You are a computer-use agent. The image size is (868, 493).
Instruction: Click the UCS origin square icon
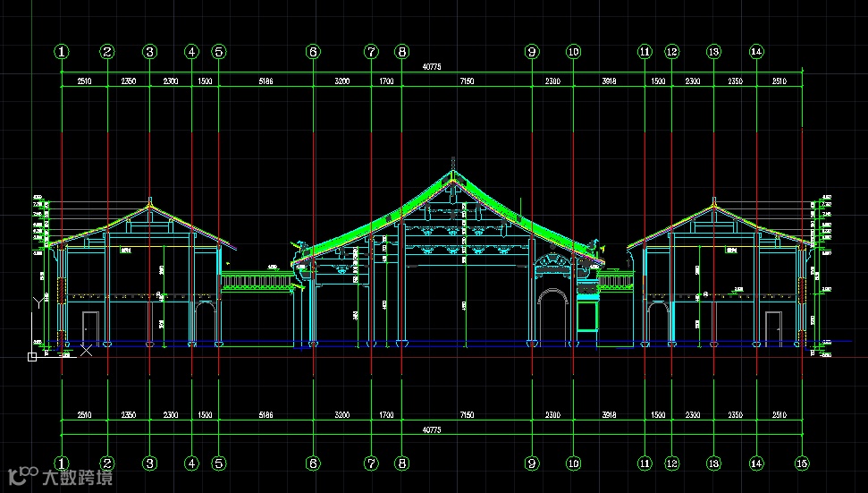click(x=32, y=357)
